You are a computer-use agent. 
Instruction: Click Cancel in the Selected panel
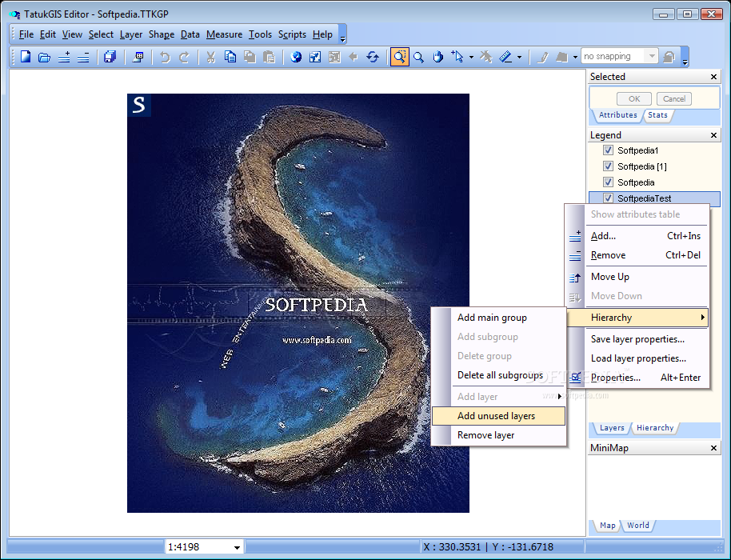point(674,99)
